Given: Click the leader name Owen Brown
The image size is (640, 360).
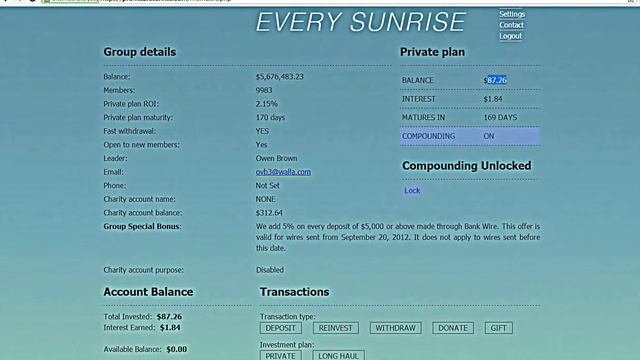Looking at the screenshot, I should tap(276, 158).
